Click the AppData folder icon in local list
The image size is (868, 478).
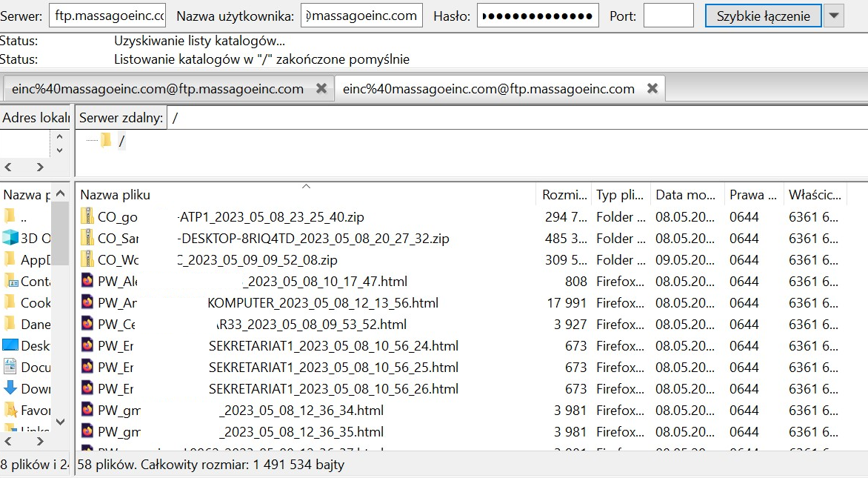10,259
